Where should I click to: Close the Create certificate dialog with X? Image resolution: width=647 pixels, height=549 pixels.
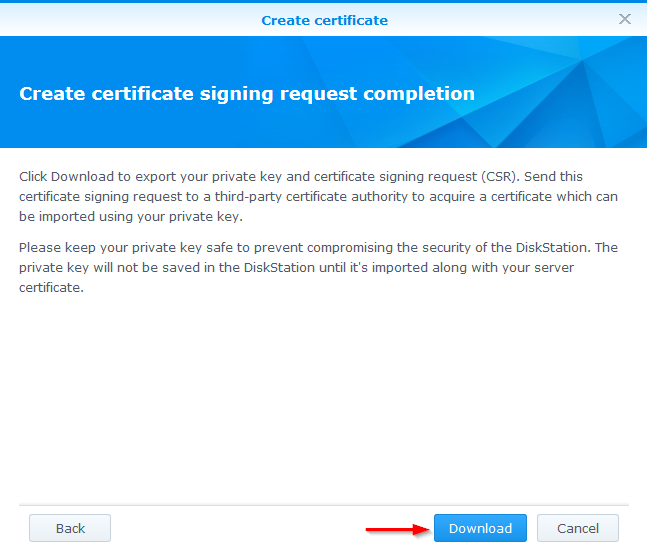click(625, 19)
